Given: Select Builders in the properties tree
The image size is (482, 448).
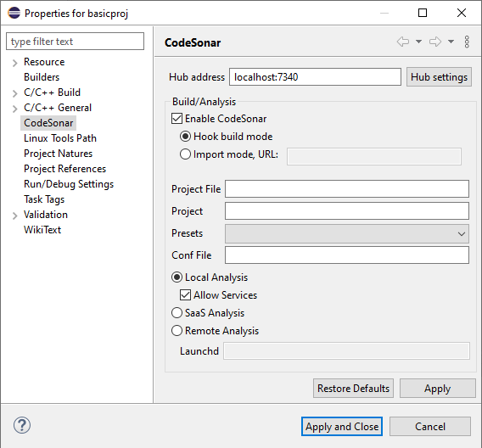Looking at the screenshot, I should click(x=42, y=77).
